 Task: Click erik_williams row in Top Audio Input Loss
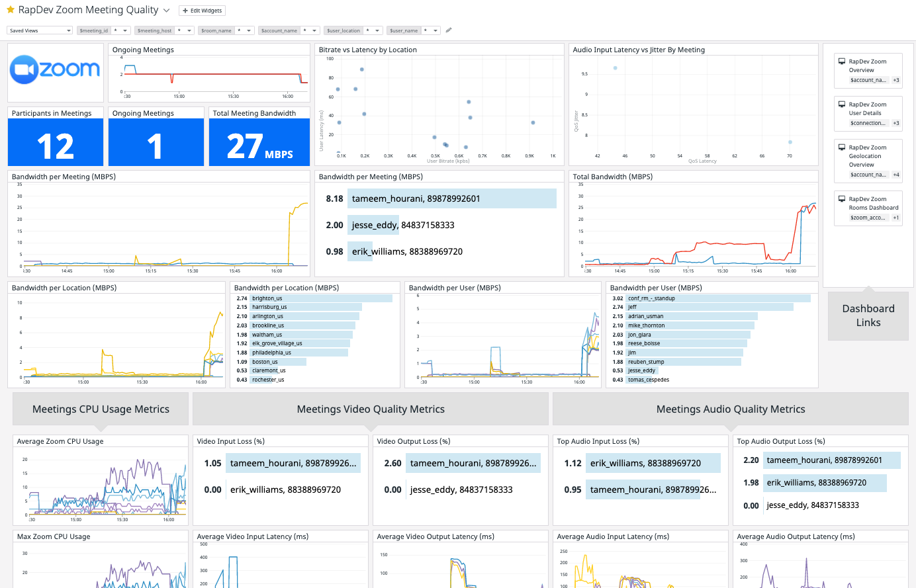click(641, 463)
